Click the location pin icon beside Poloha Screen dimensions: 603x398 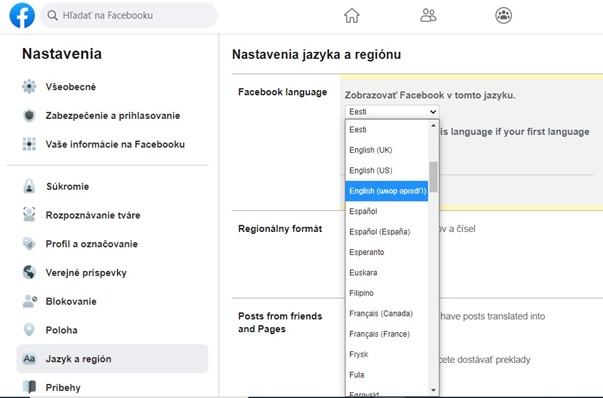pyautogui.click(x=29, y=330)
